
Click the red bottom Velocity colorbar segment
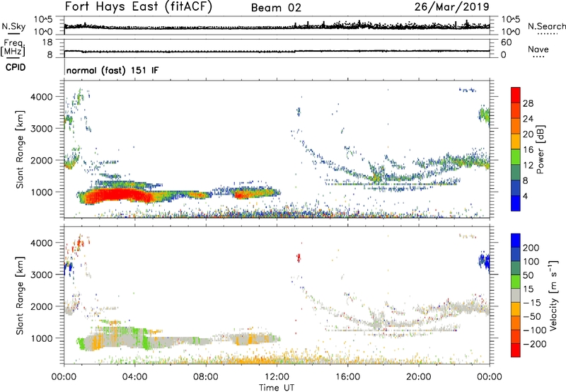pos(516,350)
